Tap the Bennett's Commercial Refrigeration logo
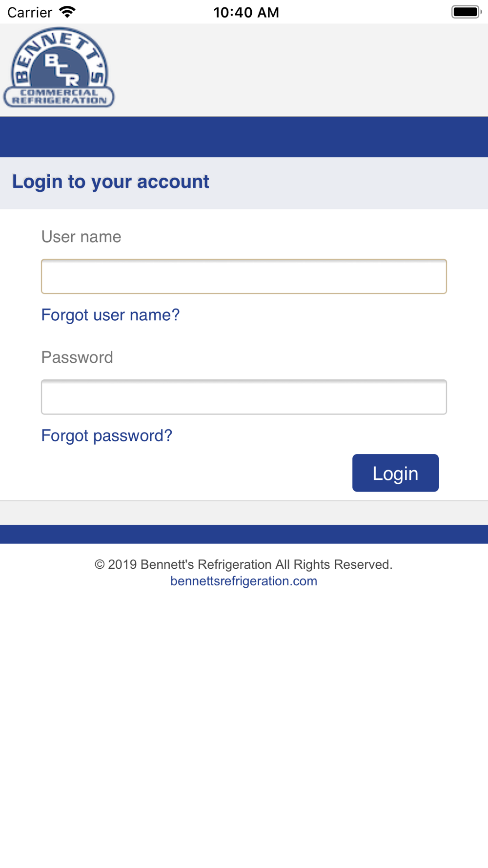Screen dimensions: 488x868 pos(59,68)
